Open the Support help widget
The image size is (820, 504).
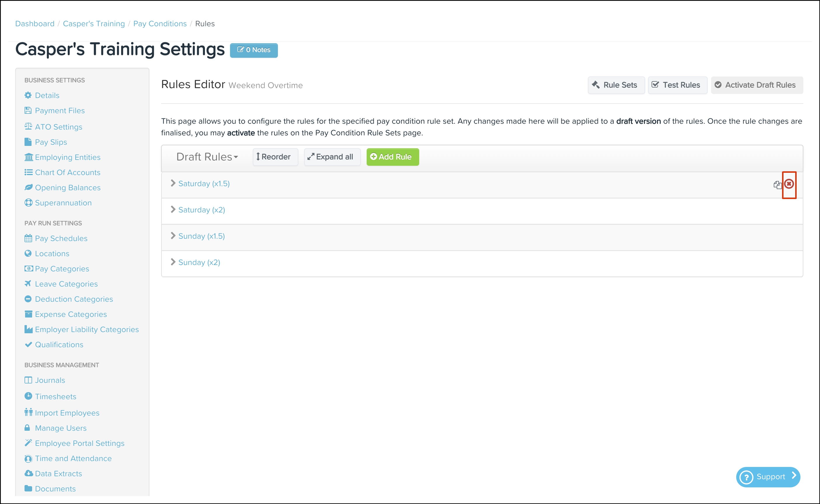(768, 477)
